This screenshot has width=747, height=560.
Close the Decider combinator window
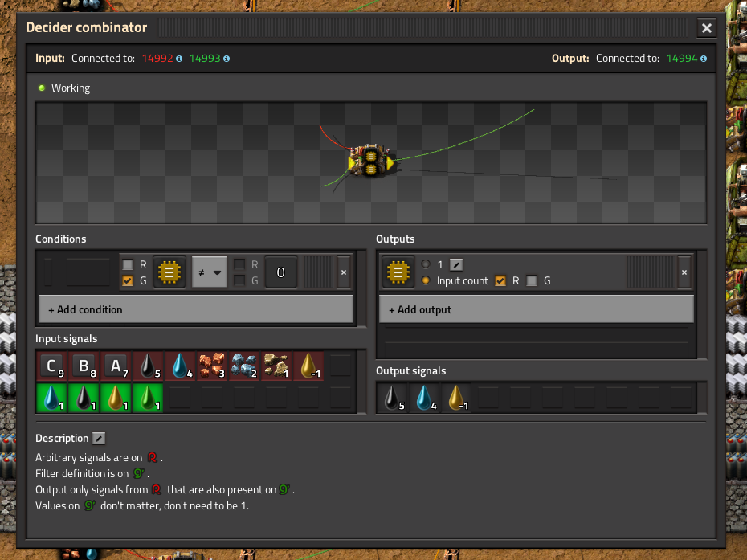[707, 28]
